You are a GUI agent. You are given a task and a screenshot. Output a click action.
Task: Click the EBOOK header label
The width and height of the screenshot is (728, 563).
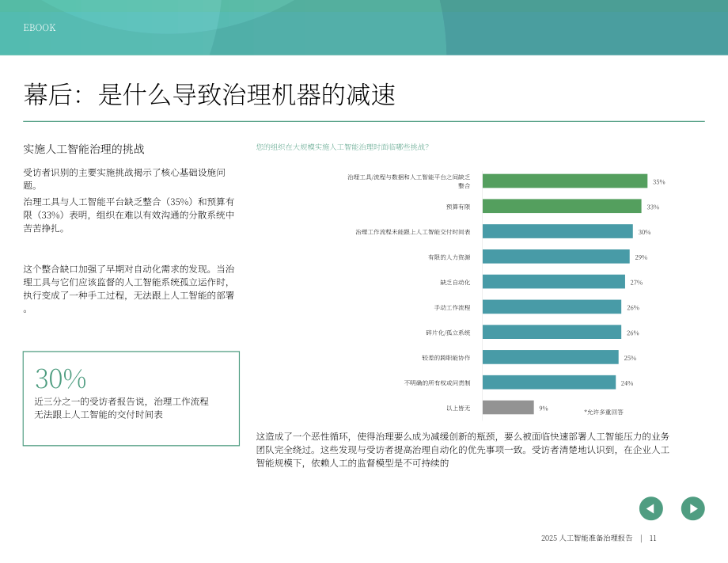pos(40,28)
